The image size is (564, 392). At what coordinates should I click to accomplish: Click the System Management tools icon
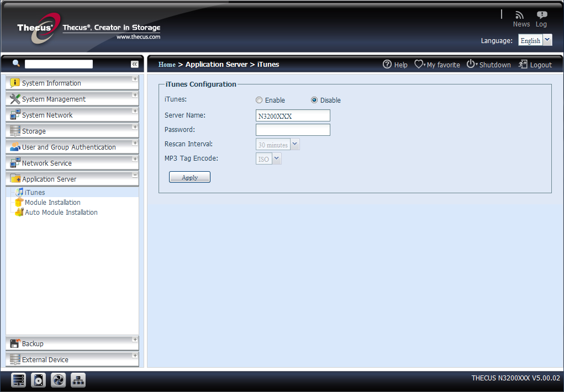(15, 99)
